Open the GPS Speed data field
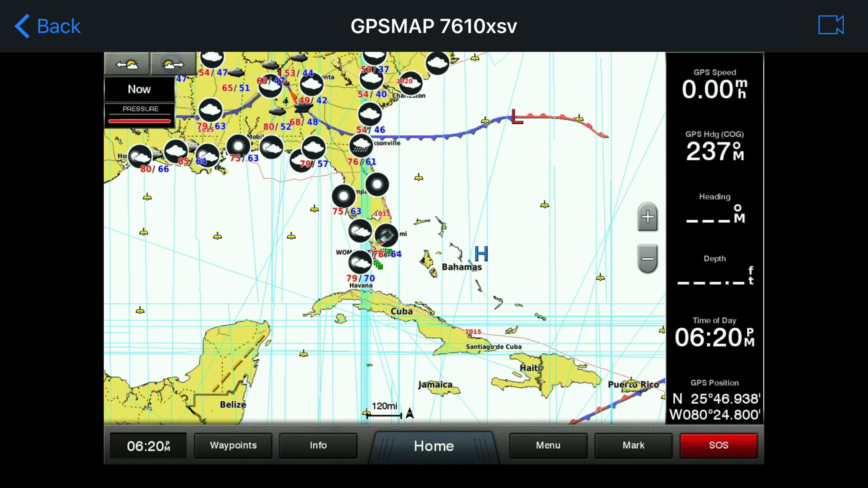Screen dimensions: 868x488 click(x=715, y=84)
